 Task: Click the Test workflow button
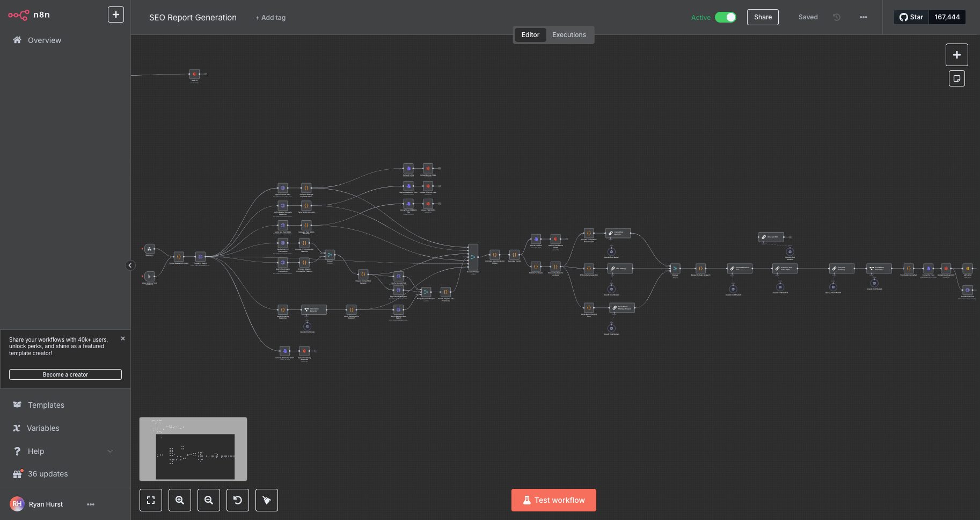(553, 500)
